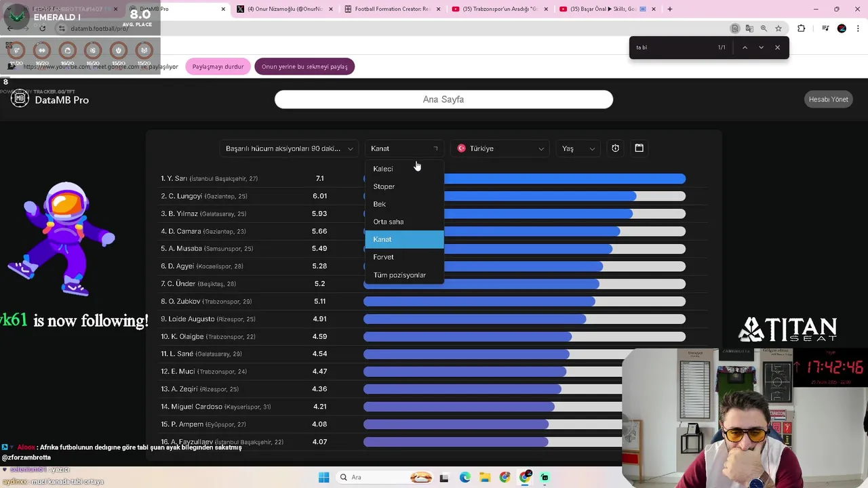Open the media controls icon in Chrome

coord(825,28)
